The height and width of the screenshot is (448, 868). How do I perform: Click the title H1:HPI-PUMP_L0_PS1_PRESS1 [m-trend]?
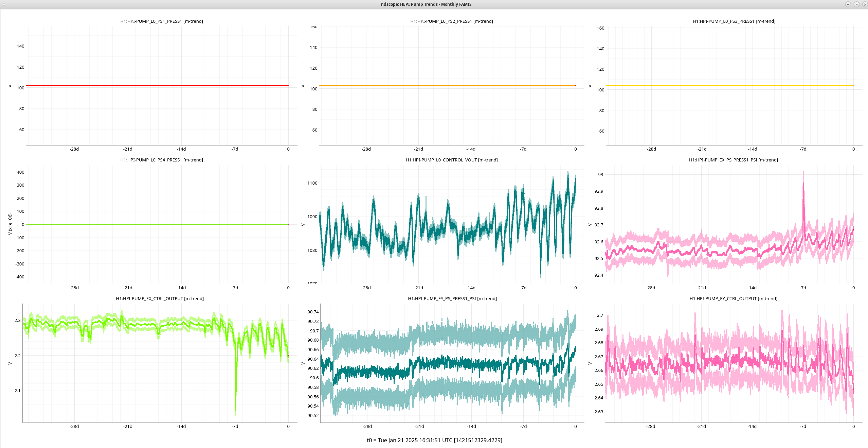(x=162, y=21)
